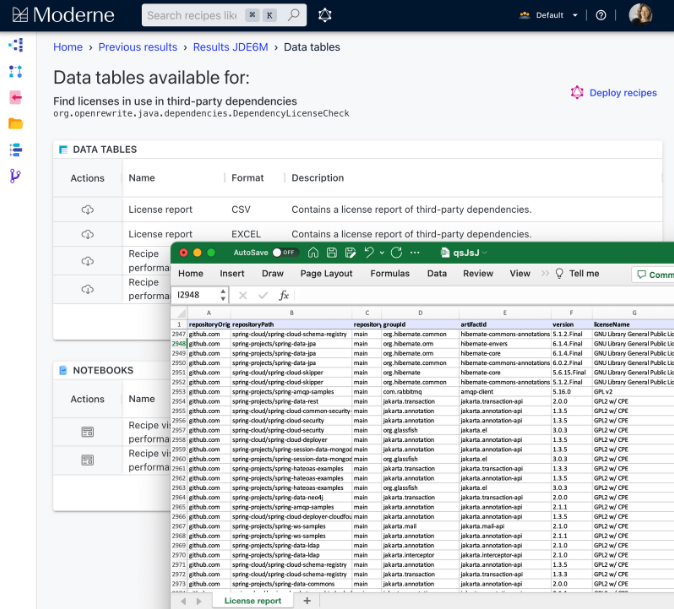
Task: Click the Name Box showing I2948
Action: tap(196, 295)
